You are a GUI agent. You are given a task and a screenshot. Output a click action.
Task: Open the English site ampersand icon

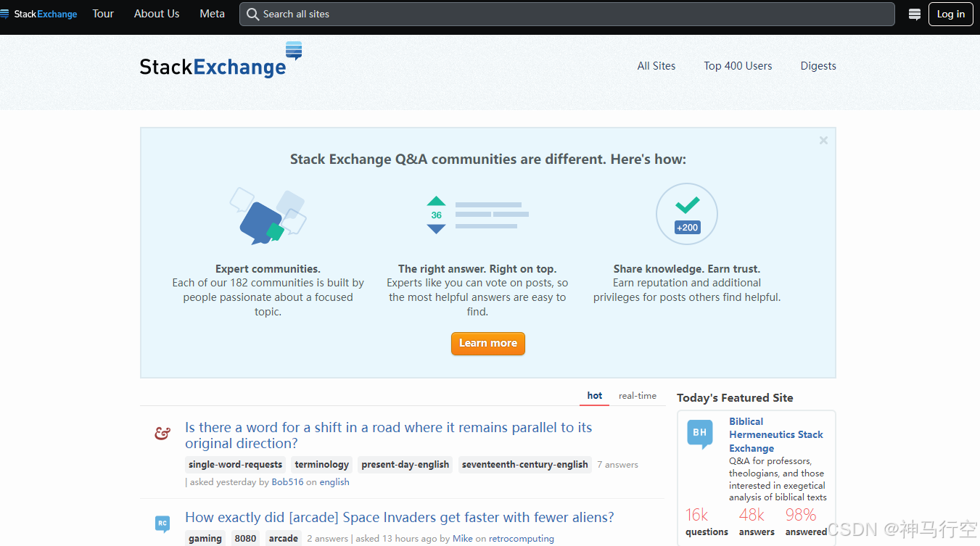click(162, 433)
